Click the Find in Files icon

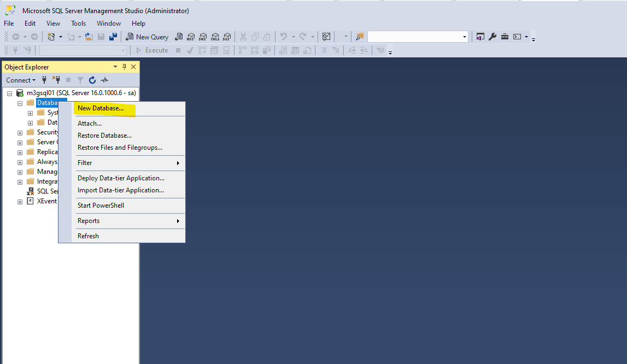pyautogui.click(x=360, y=37)
